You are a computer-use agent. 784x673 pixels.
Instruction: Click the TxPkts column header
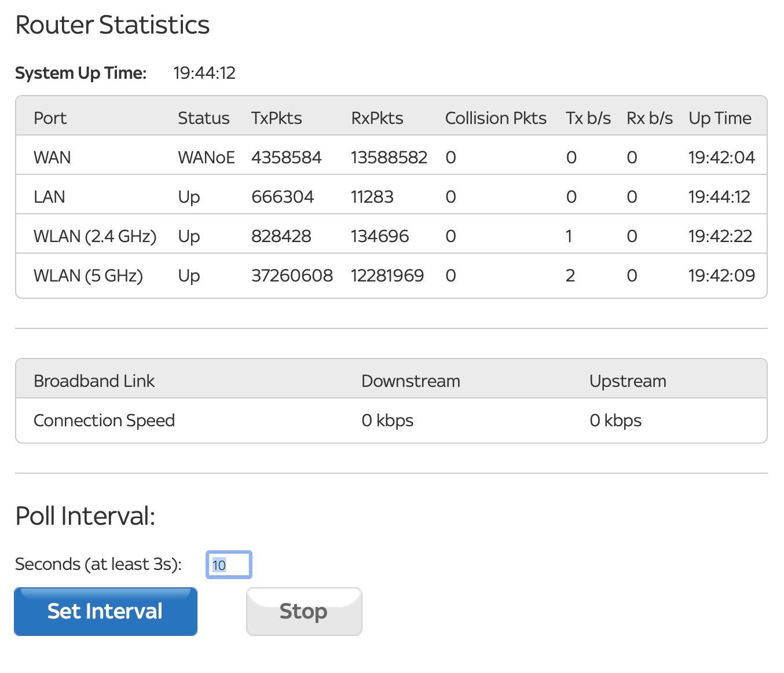[x=276, y=118]
